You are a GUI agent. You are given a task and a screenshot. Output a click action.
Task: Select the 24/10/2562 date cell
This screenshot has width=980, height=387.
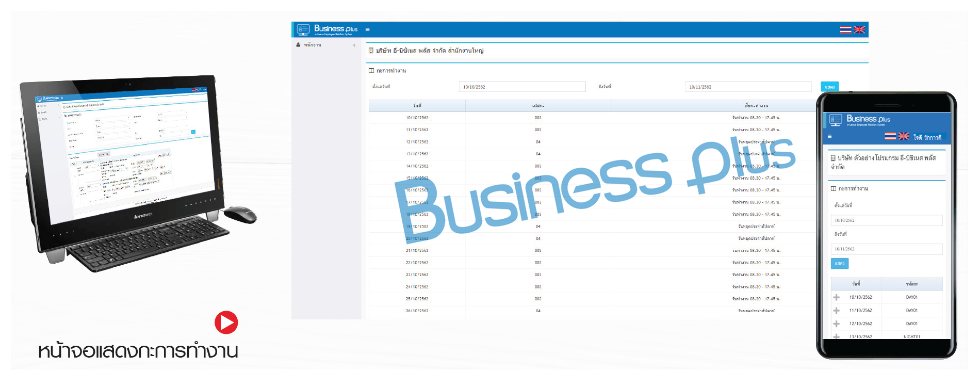(x=417, y=287)
